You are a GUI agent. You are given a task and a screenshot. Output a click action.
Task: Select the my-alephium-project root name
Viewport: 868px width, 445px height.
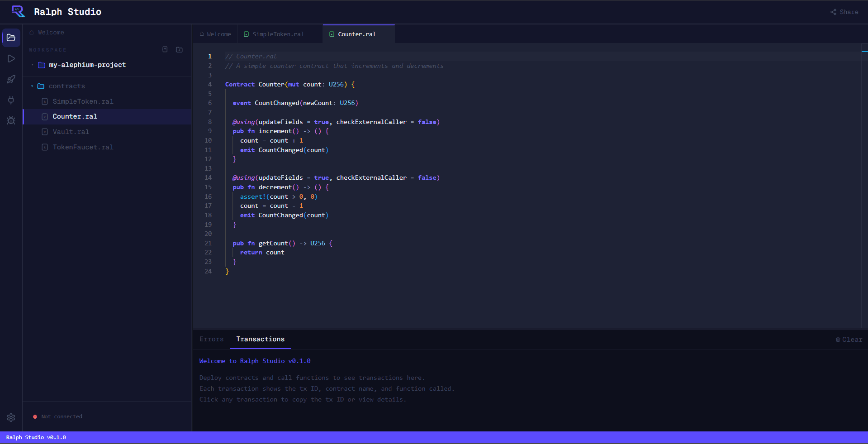pos(87,65)
